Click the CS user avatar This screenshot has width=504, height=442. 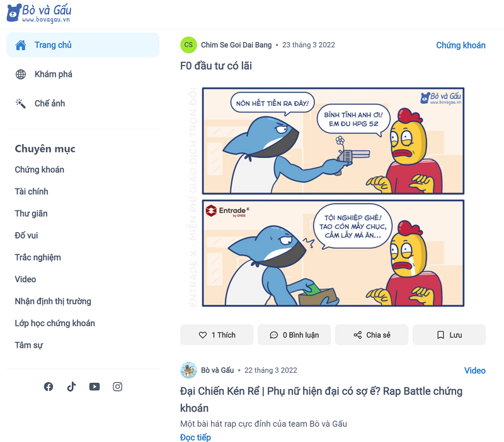pos(188,45)
